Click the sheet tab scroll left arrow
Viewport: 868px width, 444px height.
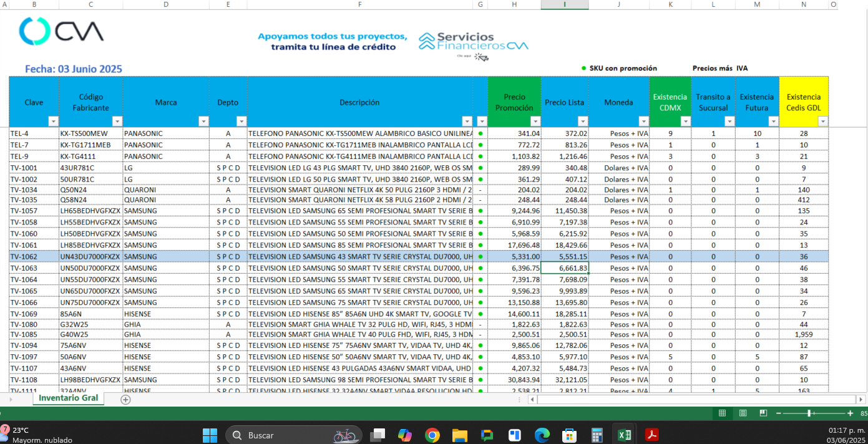[10, 399]
